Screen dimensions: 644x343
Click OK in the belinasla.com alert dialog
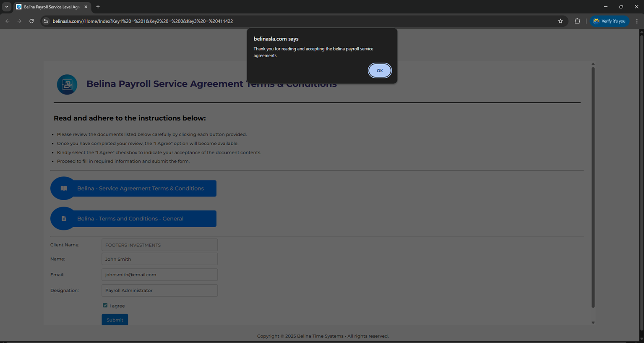click(x=380, y=71)
